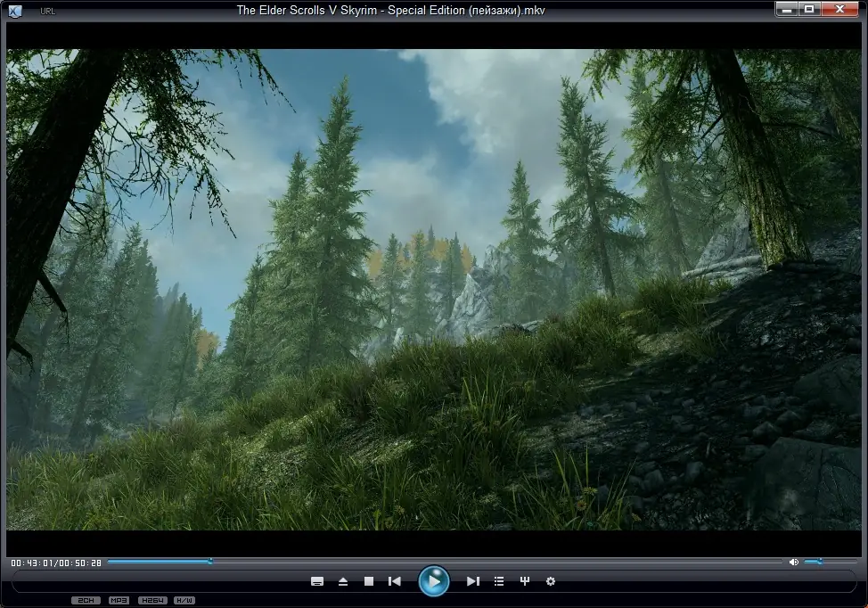Open preferences with the gear icon
868x608 pixels.
550,581
